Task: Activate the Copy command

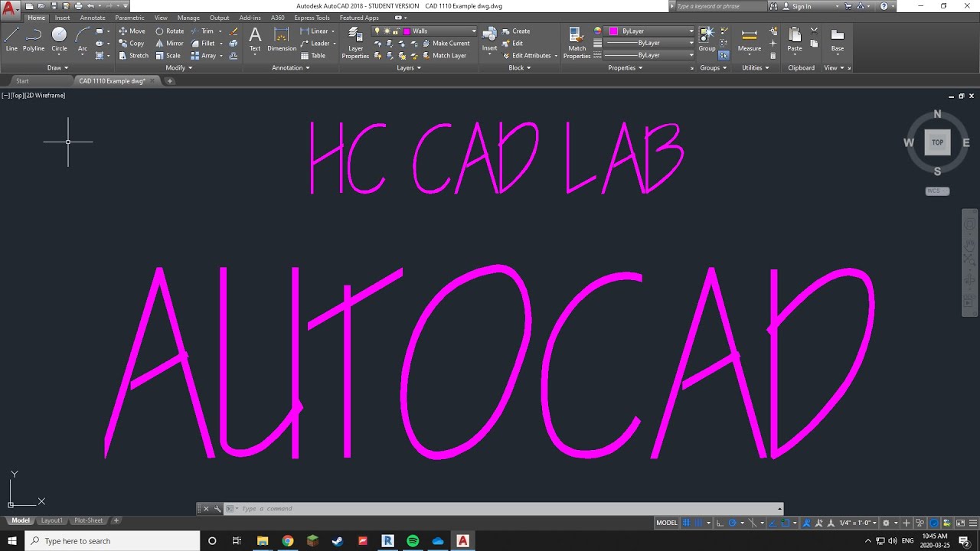Action: [x=132, y=44]
